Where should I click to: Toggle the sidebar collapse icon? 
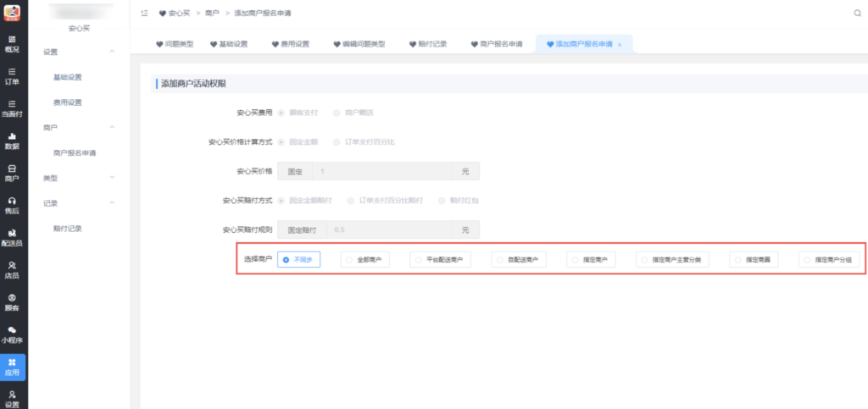pyautogui.click(x=144, y=14)
